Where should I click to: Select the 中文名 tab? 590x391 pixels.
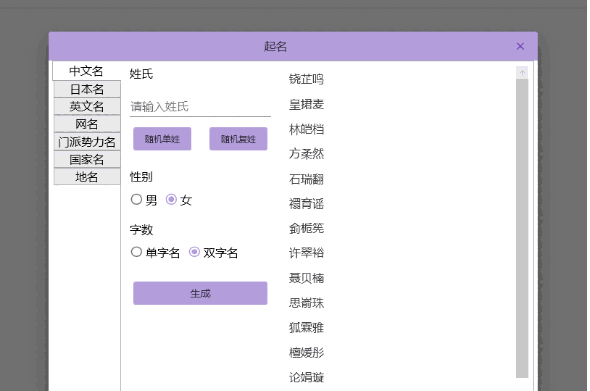[86, 71]
